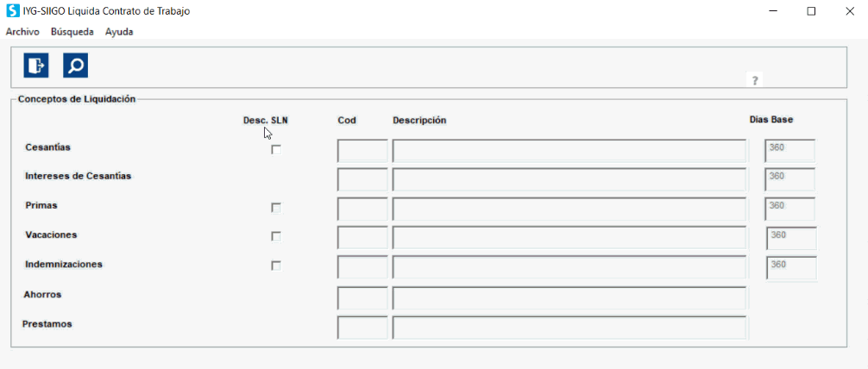Toggle Desc. SLN checkbox for Primas
868x369 pixels.
click(276, 208)
